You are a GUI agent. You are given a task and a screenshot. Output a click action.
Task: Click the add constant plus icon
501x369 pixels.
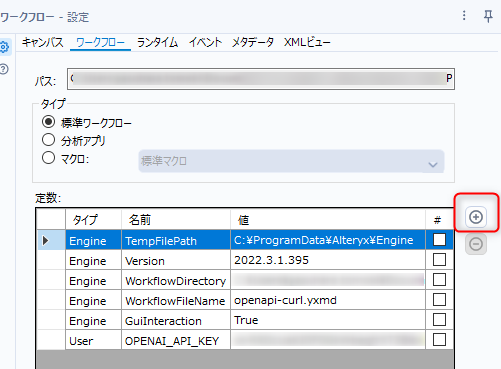476,217
